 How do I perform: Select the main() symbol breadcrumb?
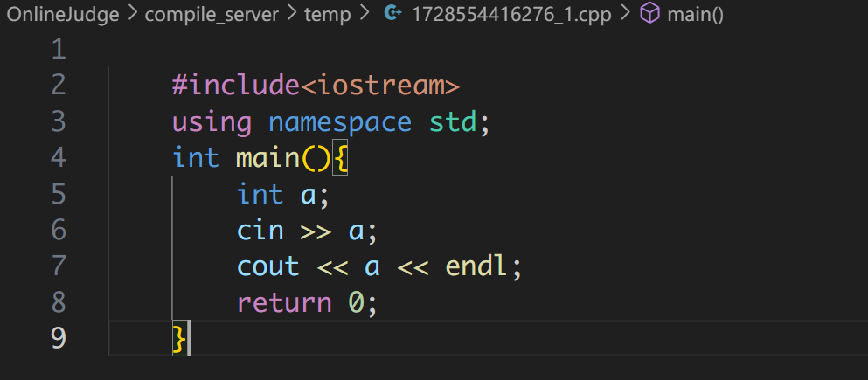(694, 14)
